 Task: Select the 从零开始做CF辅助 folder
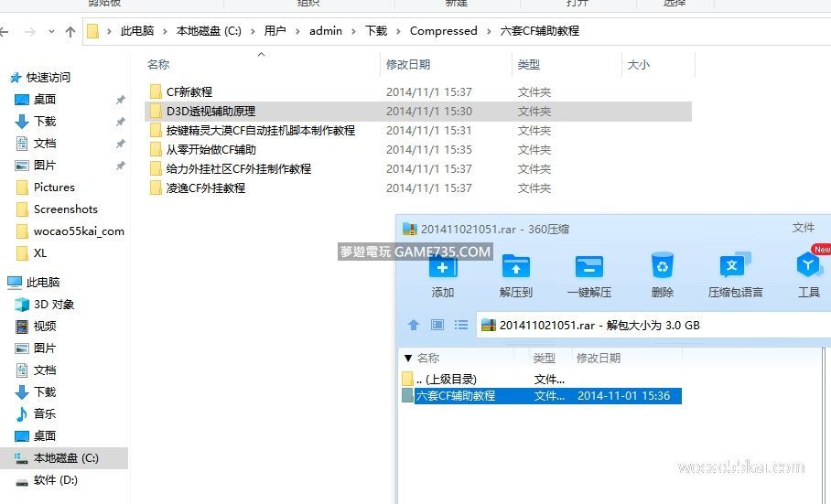210,150
